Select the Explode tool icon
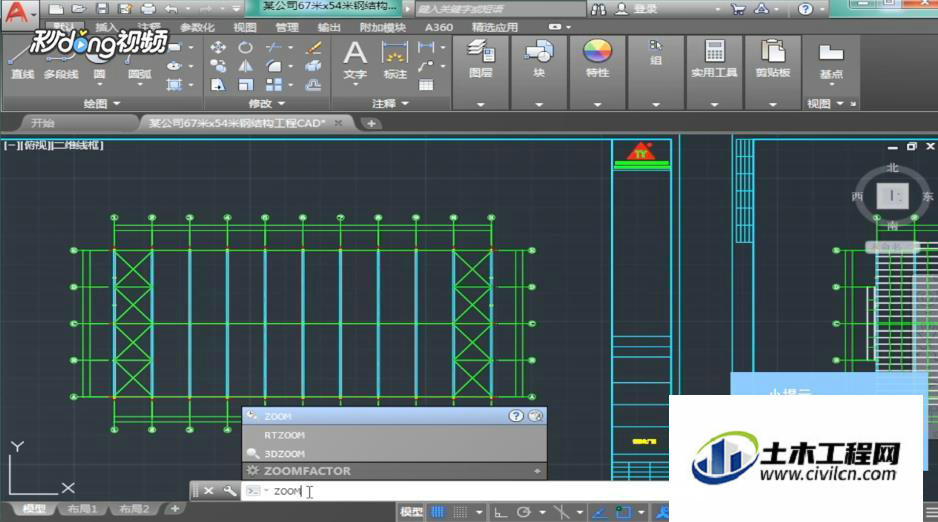Viewport: 938px width, 522px height. [x=313, y=66]
